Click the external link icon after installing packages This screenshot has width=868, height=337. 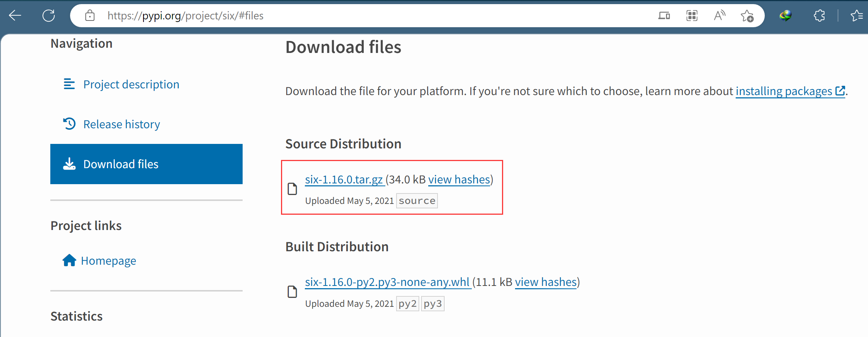click(840, 91)
